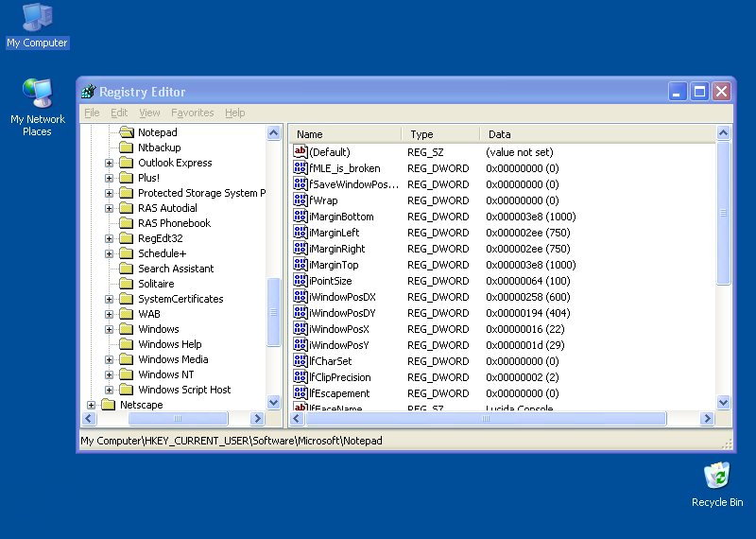The width and height of the screenshot is (756, 539).
Task: Click the iMarginLeft DWORD icon
Action: [x=300, y=232]
